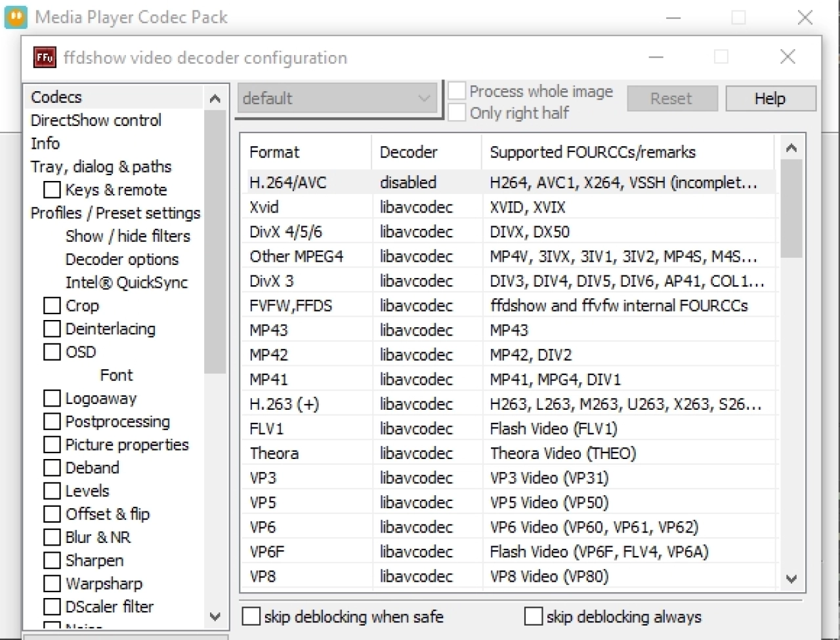Click the Format column header
Viewport: 840px width, 640px height.
click(306, 152)
